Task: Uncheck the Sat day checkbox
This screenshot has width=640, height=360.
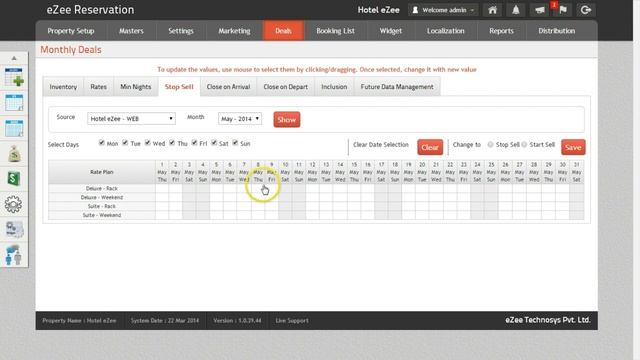Action: [x=214, y=142]
